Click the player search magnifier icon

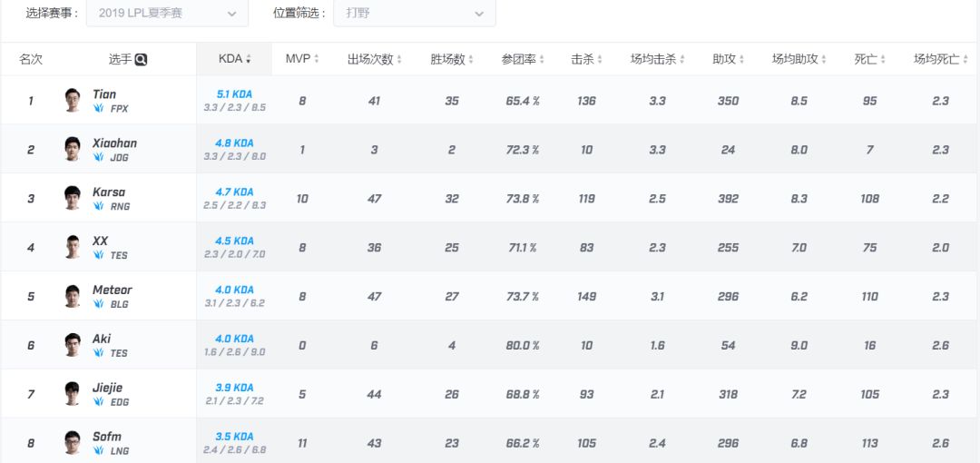[x=141, y=59]
